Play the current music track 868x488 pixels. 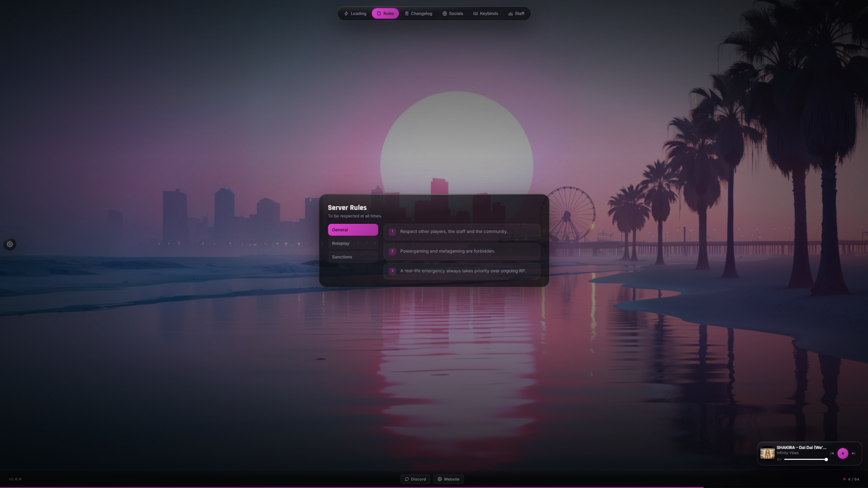[842, 453]
